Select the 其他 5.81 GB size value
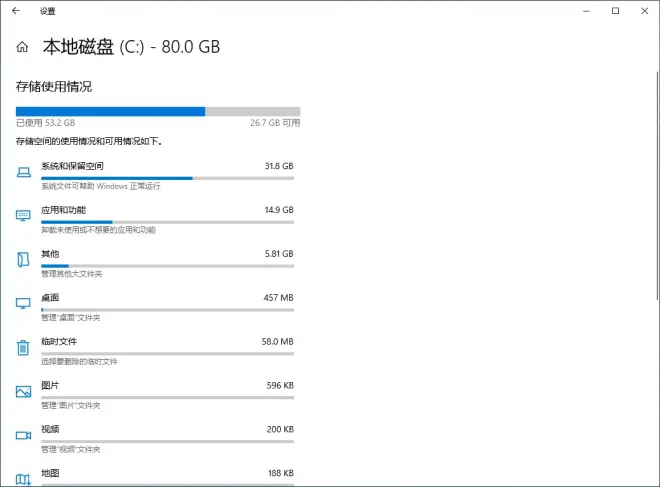 coord(279,254)
